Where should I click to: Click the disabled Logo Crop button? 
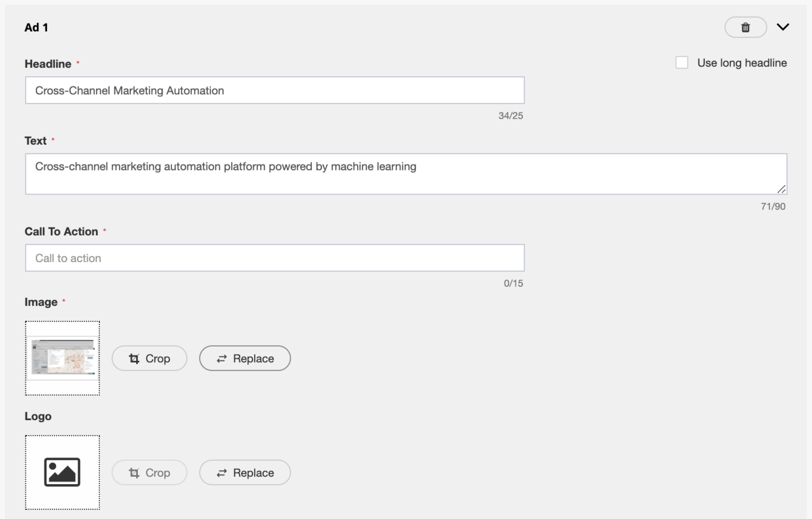coord(149,472)
